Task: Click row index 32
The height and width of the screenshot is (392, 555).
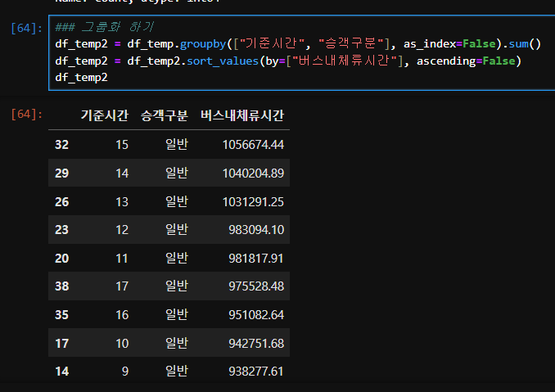Action: 61,145
